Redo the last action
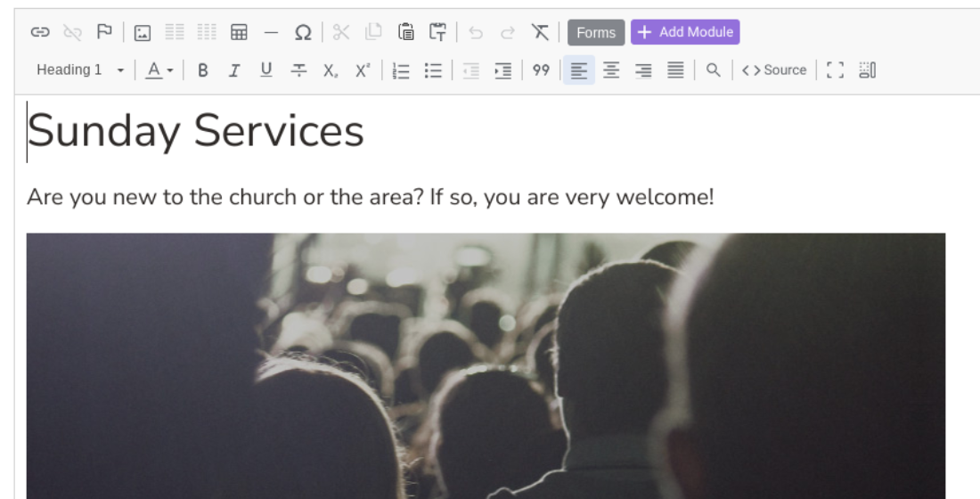 [508, 32]
